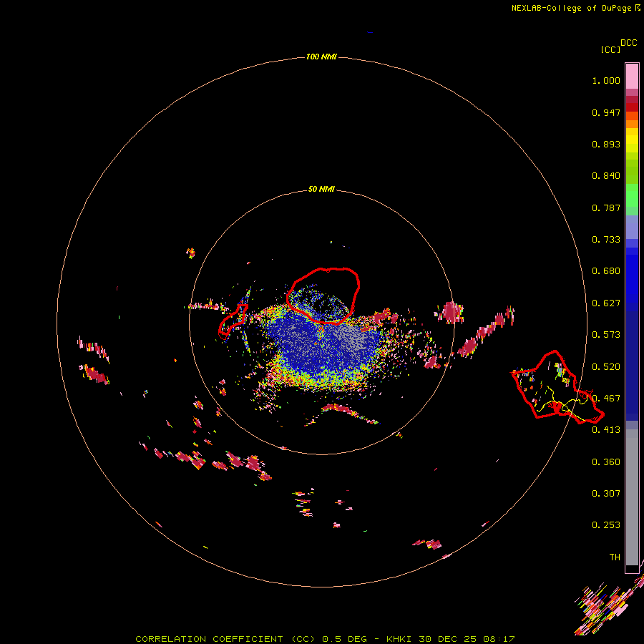Click the TH threshold label
Viewport: 644px width, 644px height.
tap(615, 557)
